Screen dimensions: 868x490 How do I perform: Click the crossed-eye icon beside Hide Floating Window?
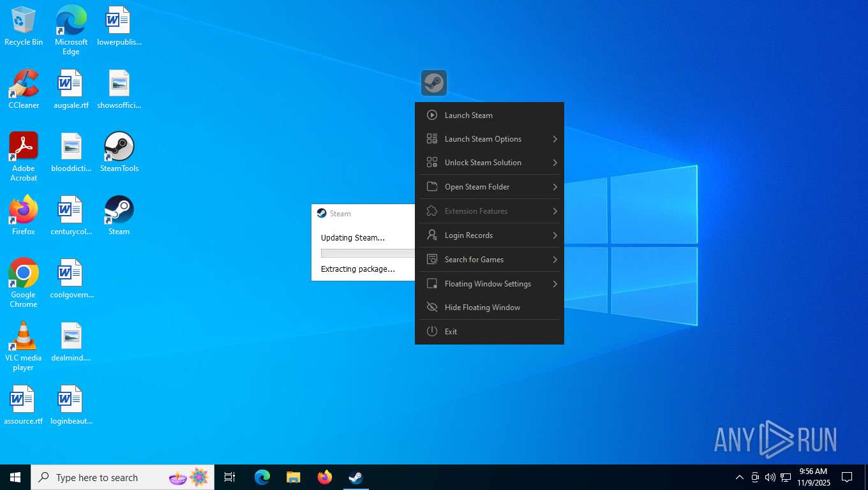coord(432,307)
